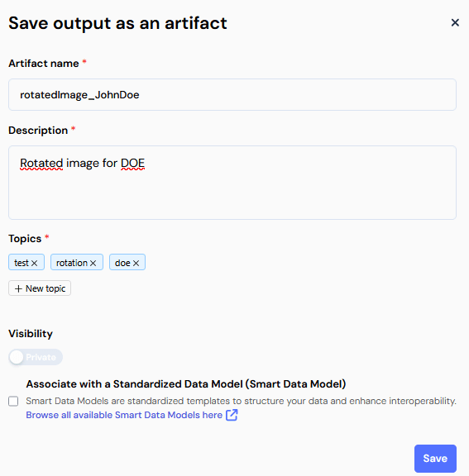Click the Save button

click(x=435, y=459)
